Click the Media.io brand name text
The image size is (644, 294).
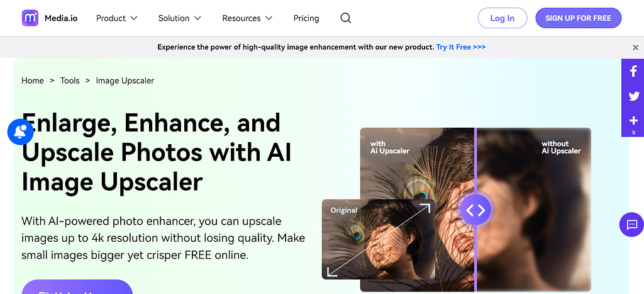click(x=61, y=18)
